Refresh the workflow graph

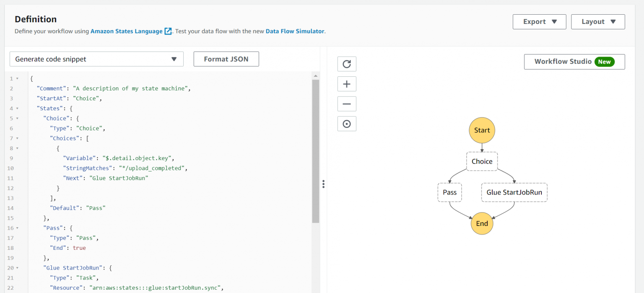point(347,64)
